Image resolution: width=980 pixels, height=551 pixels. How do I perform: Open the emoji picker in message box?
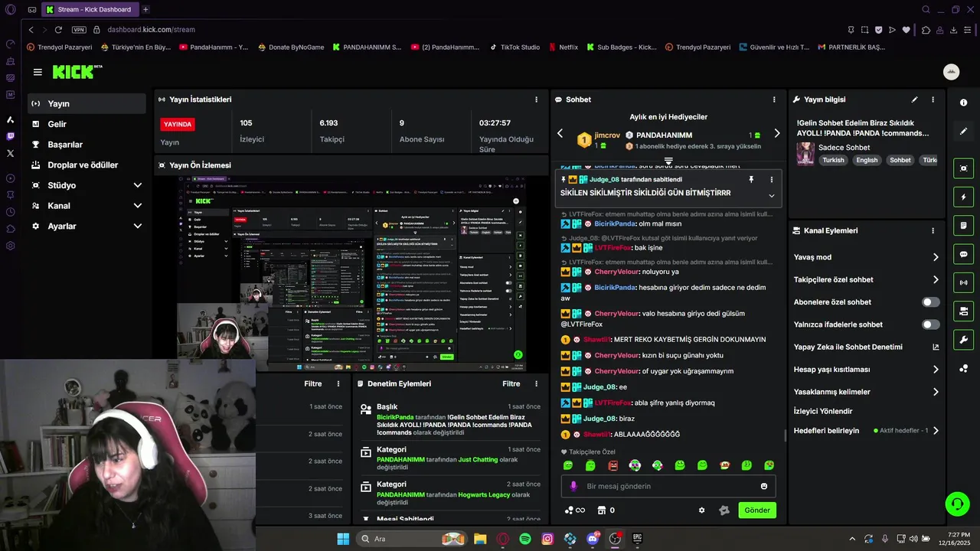764,486
